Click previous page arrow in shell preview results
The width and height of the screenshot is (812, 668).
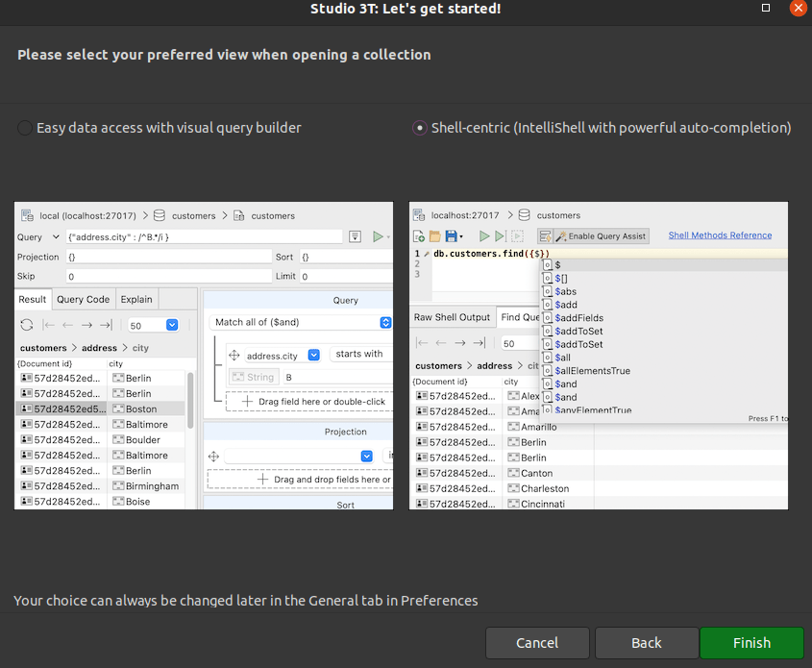point(441,343)
